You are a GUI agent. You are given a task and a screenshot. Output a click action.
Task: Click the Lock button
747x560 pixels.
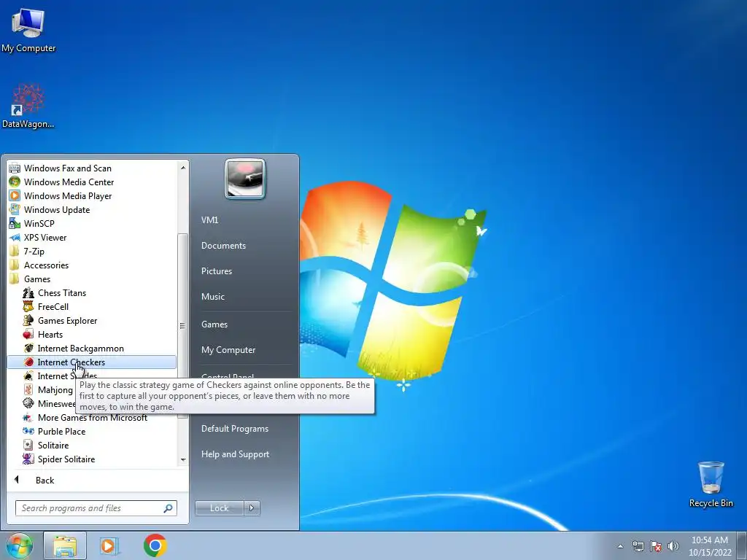coord(219,508)
